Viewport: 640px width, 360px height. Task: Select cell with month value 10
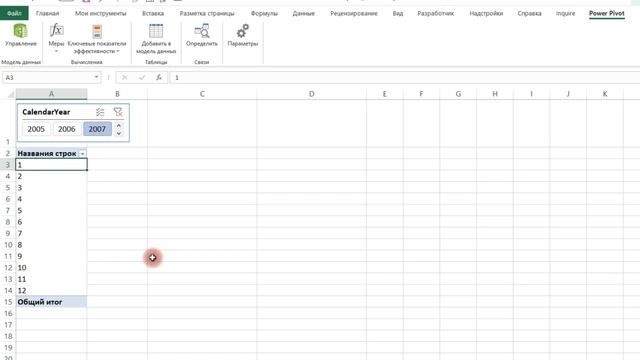[x=51, y=268]
